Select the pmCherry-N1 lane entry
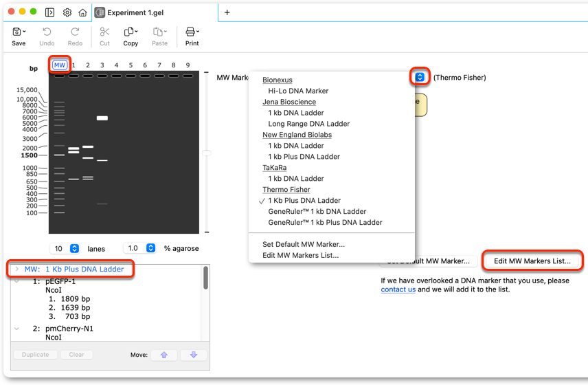This screenshot has width=588, height=385. [x=69, y=329]
